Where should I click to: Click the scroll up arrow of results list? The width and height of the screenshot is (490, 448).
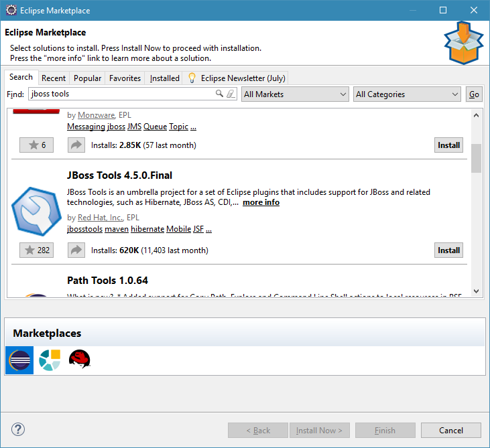point(476,115)
